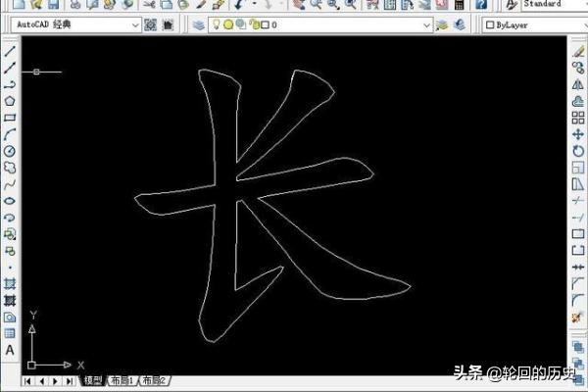588x392 pixels.
Task: Click the Save diskette icon
Action: coord(53,5)
